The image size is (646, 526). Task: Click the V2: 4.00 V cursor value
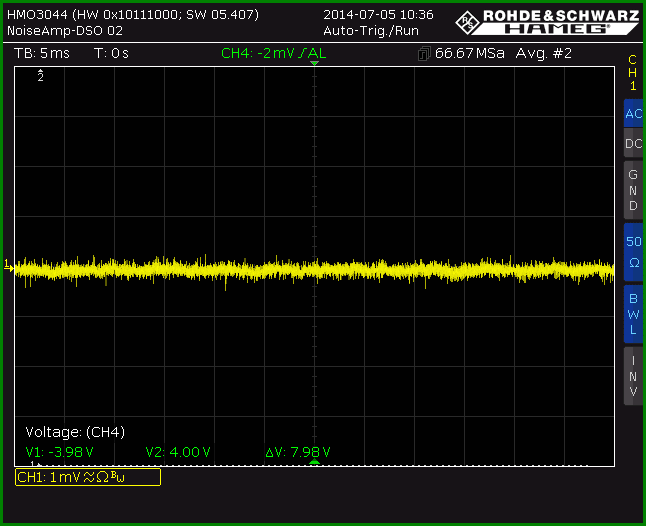[178, 452]
